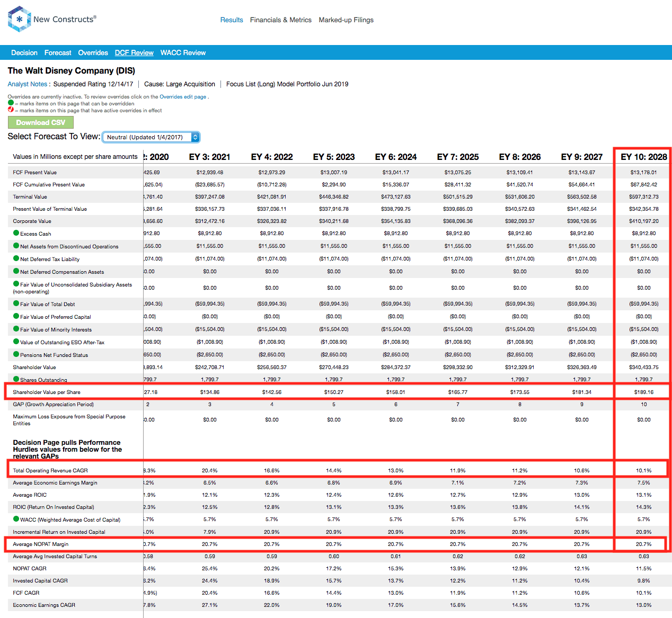The width and height of the screenshot is (672, 618).
Task: Click the Corporate Value row label
Action: (x=32, y=221)
